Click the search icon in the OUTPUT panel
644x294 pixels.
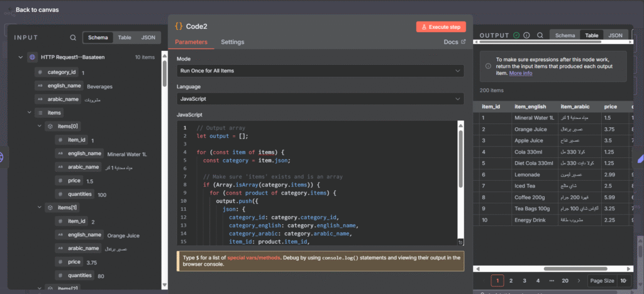541,36
